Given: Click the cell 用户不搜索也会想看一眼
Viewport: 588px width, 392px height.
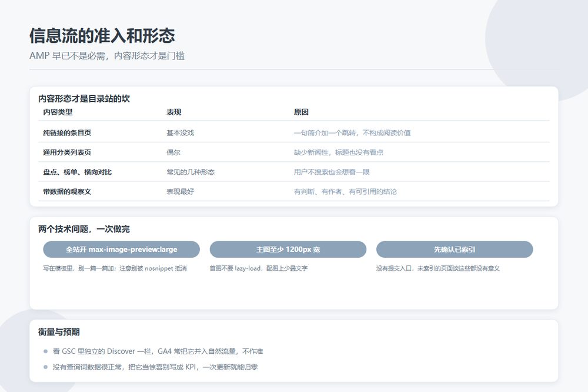Looking at the screenshot, I should tap(332, 172).
